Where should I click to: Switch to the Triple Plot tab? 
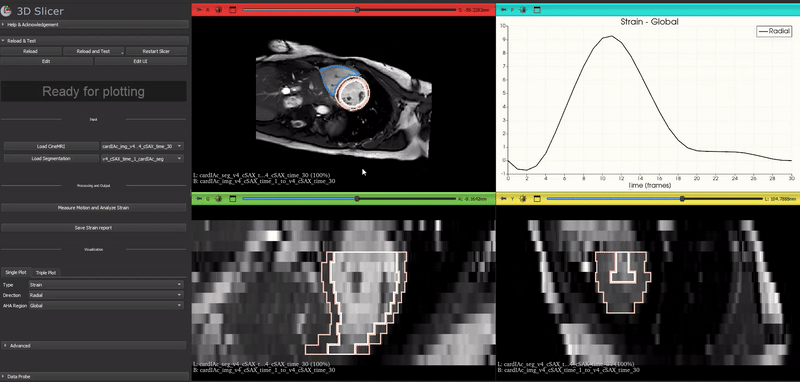(x=46, y=272)
